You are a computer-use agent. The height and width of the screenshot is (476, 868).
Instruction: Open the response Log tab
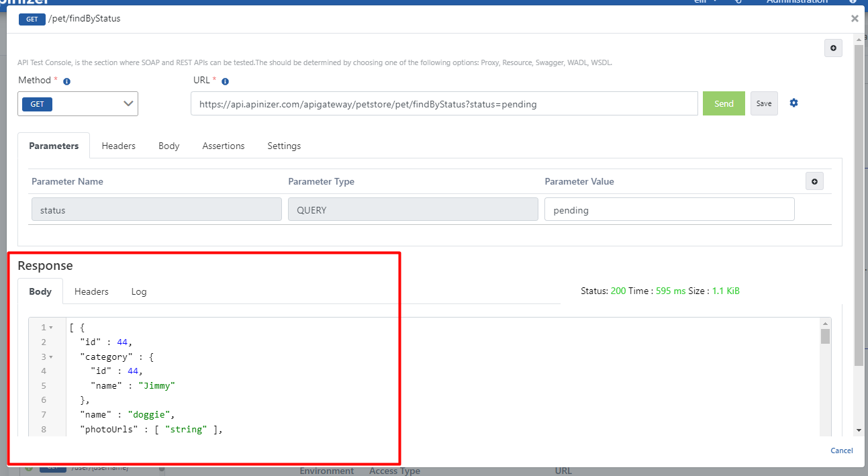click(138, 291)
